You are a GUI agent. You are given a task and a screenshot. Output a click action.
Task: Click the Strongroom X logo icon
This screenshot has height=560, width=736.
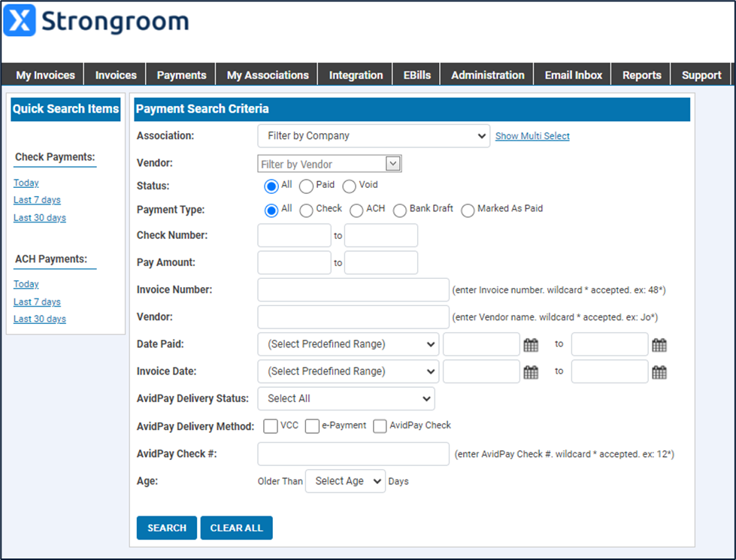tap(20, 20)
